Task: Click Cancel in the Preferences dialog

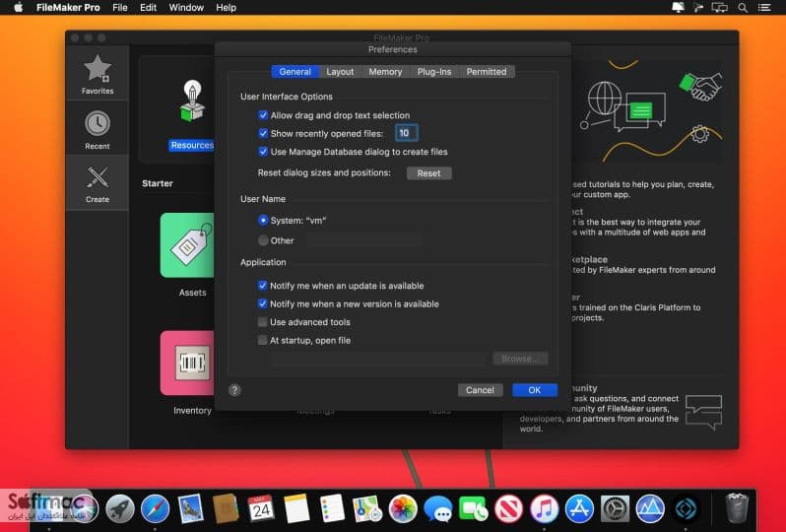Action: [480, 390]
